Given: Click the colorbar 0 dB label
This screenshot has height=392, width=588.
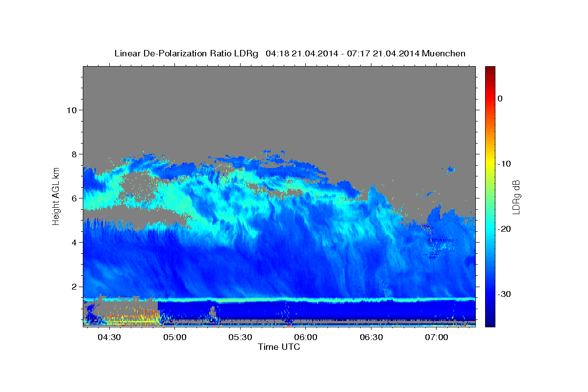Looking at the screenshot, I should click(x=500, y=98).
